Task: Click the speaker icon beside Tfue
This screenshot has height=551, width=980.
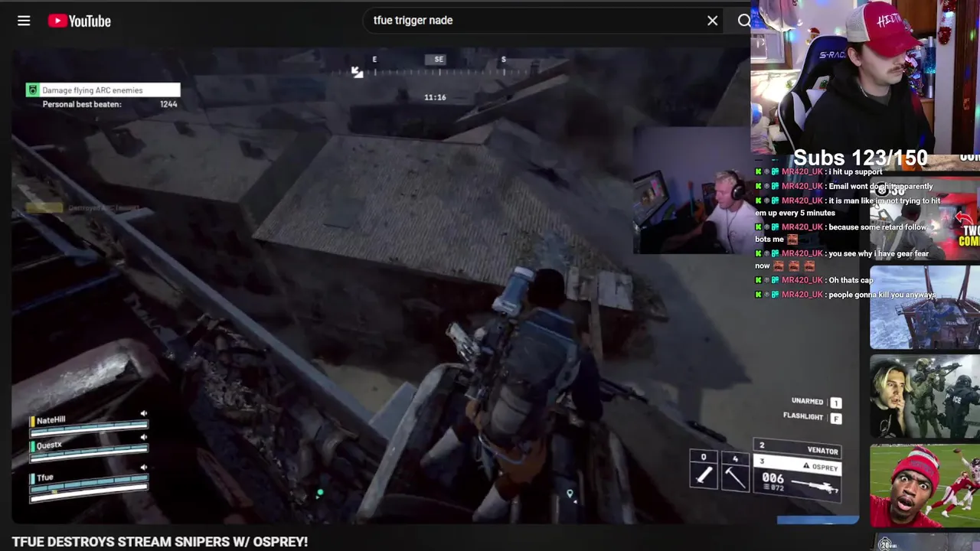Action: point(143,468)
